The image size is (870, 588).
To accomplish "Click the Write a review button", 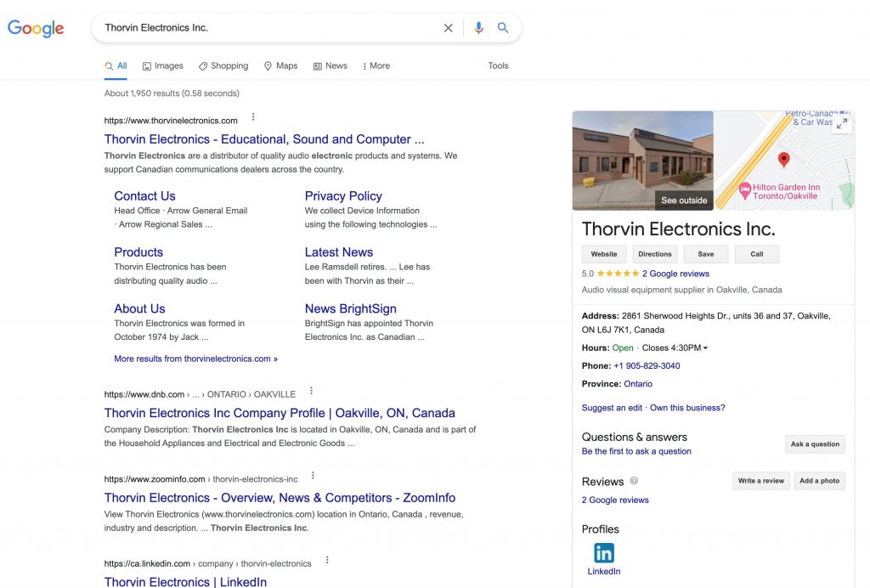I will (x=760, y=480).
